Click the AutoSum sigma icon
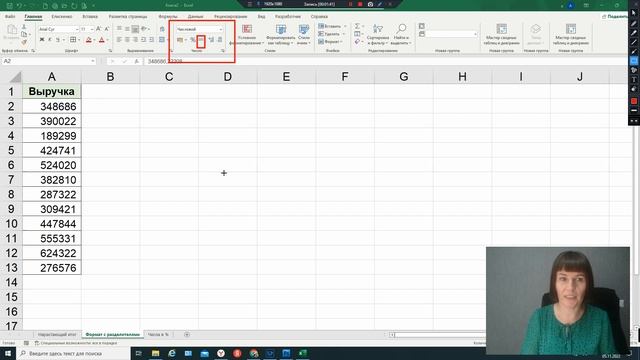The height and width of the screenshot is (360, 640). pyautogui.click(x=357, y=26)
